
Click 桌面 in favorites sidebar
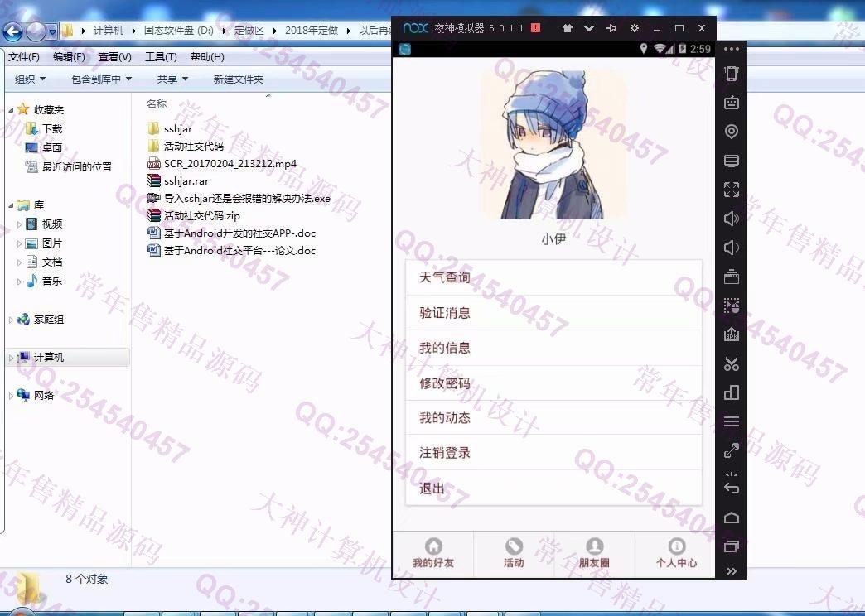(44, 148)
